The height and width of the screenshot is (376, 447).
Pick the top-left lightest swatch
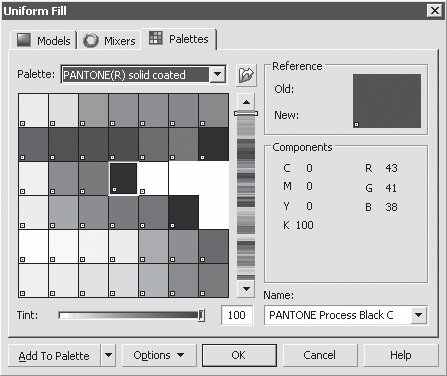pyautogui.click(x=33, y=110)
